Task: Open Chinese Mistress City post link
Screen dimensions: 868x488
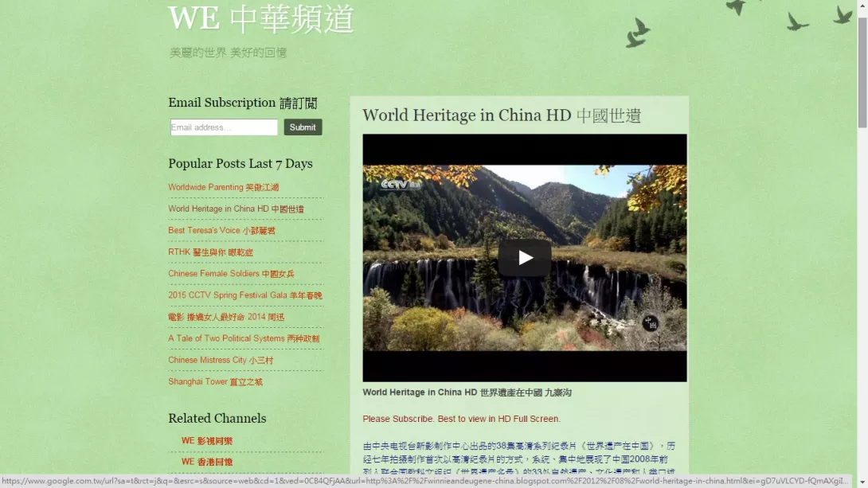Action: (221, 360)
